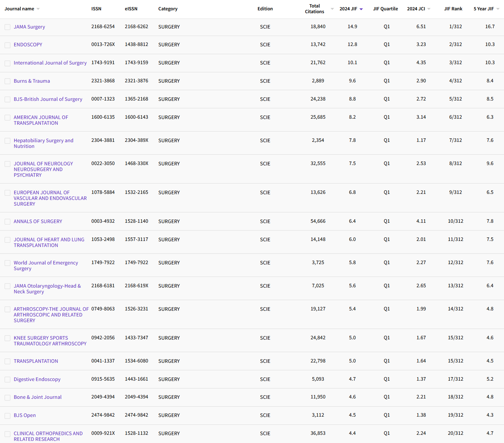Open ENDOSCOPY journal link
Screen dimensions: 504x443
[28, 45]
